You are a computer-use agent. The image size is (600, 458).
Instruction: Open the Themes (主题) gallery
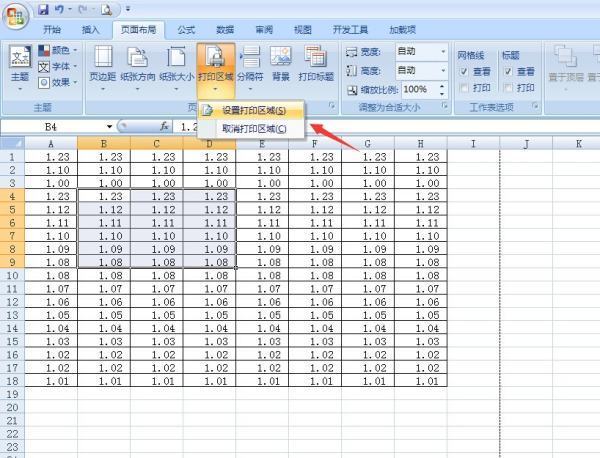pos(20,68)
